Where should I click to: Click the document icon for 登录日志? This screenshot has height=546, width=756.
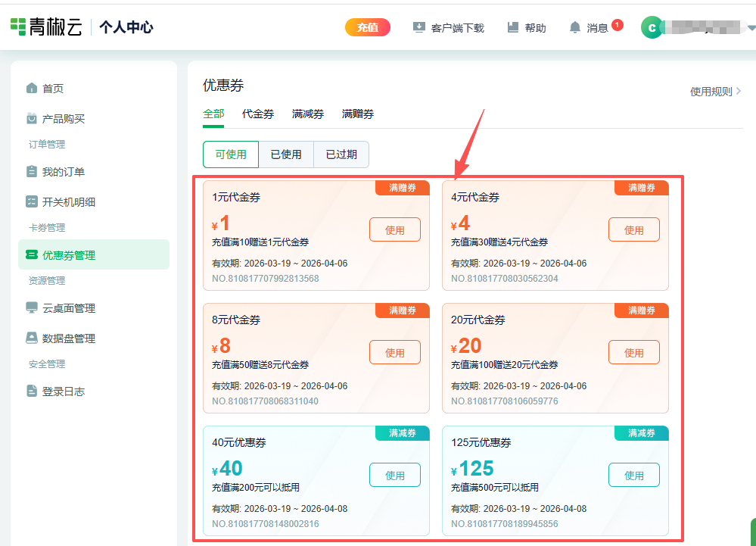pyautogui.click(x=31, y=392)
